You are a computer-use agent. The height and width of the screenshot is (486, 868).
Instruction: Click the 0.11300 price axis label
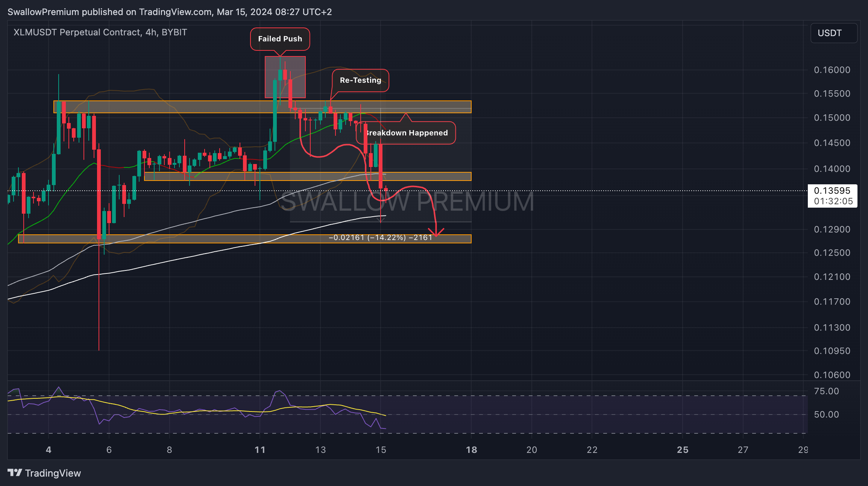tap(832, 328)
